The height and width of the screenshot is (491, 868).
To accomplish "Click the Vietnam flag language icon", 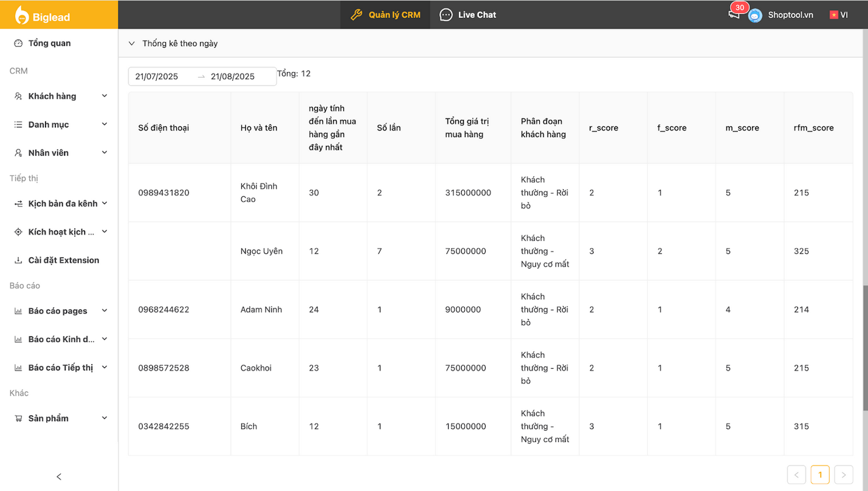I will (834, 15).
